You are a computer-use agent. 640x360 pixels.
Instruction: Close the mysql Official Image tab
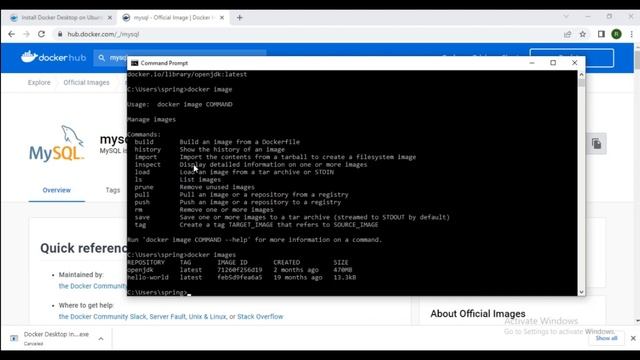(x=222, y=18)
